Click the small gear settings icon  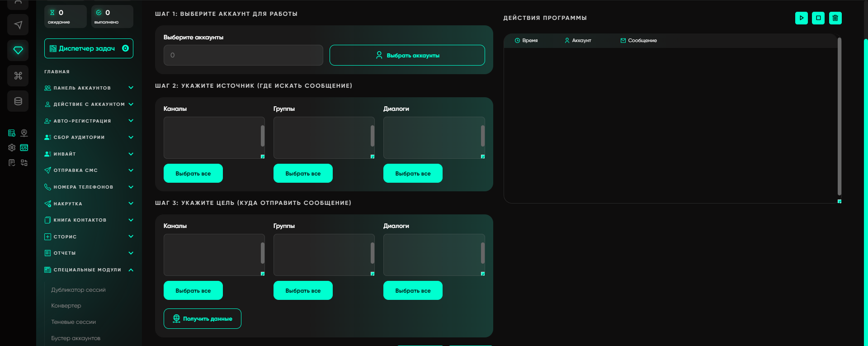(x=12, y=147)
